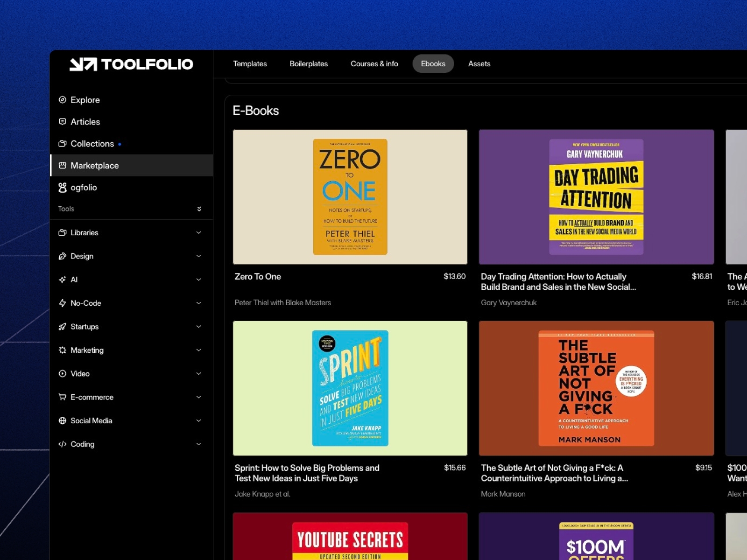Screen dimensions: 747x560
Task: Expand the Marketing category chevron
Action: click(199, 350)
